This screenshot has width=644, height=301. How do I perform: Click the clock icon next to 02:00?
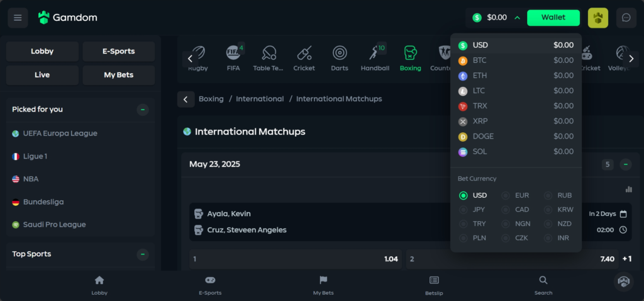(x=623, y=230)
